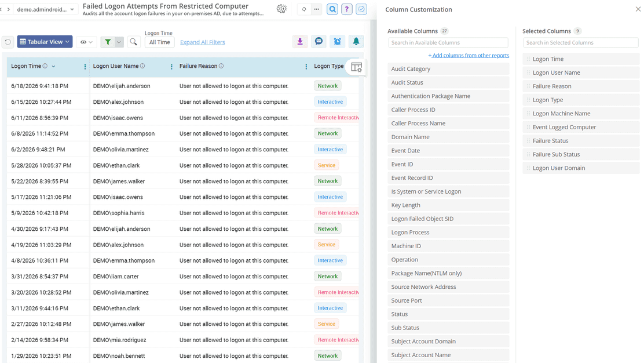Expand the arrow next to filter funnel
644x363 pixels.
(x=119, y=42)
